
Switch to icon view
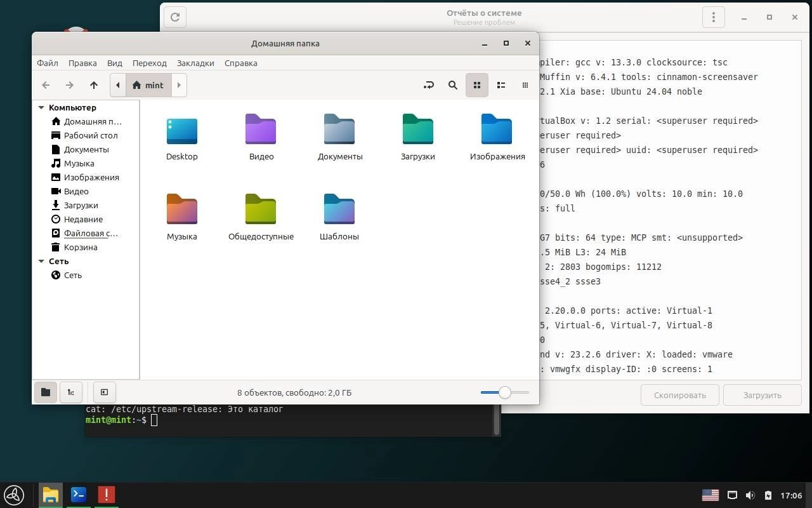click(x=477, y=85)
